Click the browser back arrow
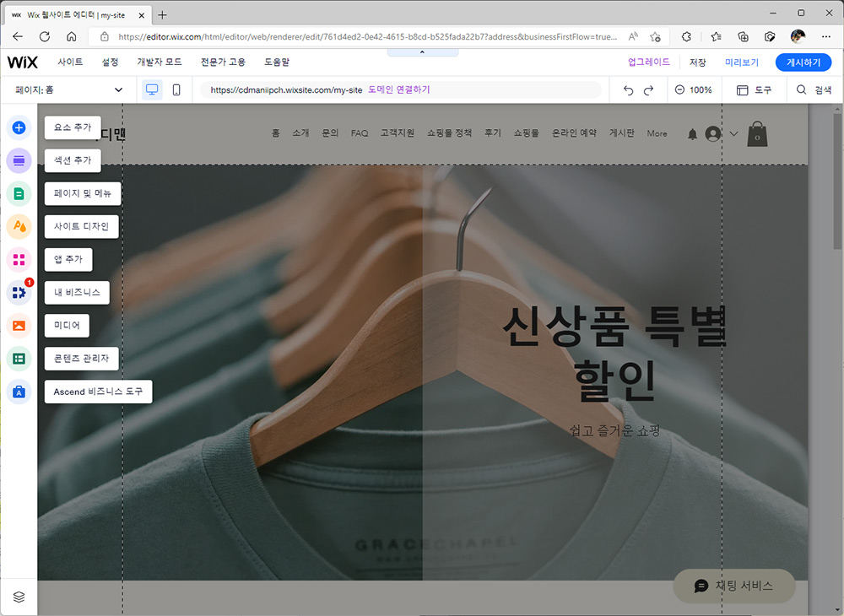 click(18, 36)
